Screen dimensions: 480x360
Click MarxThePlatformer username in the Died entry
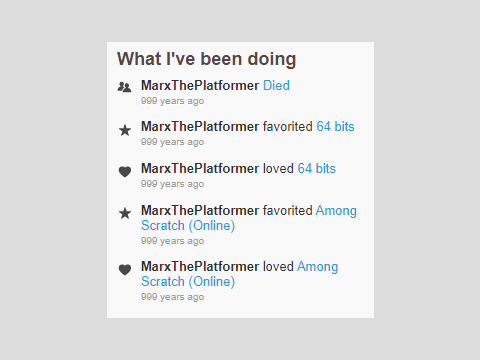click(x=200, y=86)
